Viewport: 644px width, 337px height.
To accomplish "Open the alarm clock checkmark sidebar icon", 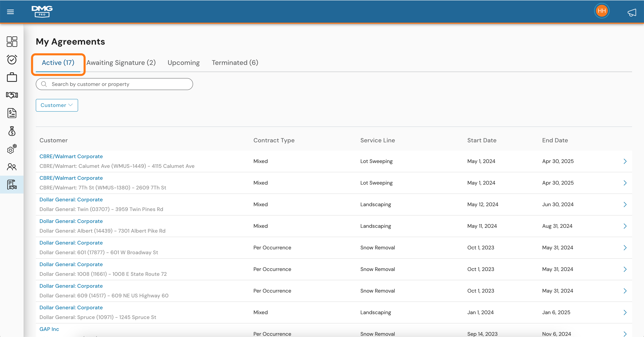I will 12,60.
